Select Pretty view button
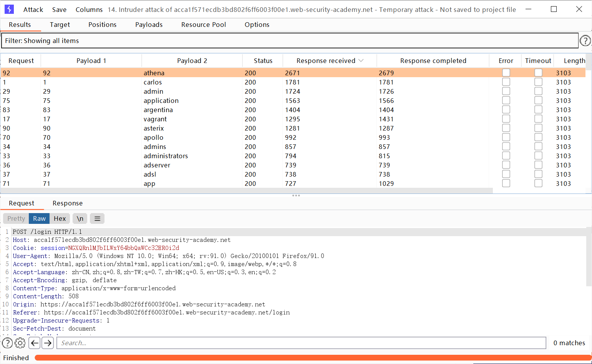This screenshot has height=364, width=592. pyautogui.click(x=16, y=218)
